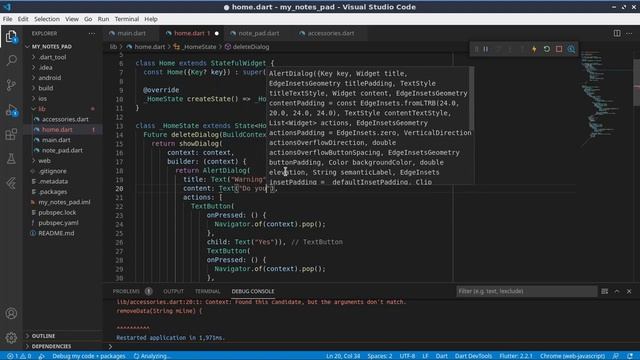Expand the .dart_tool folder
Screen dimensions: 640x360
52,57
